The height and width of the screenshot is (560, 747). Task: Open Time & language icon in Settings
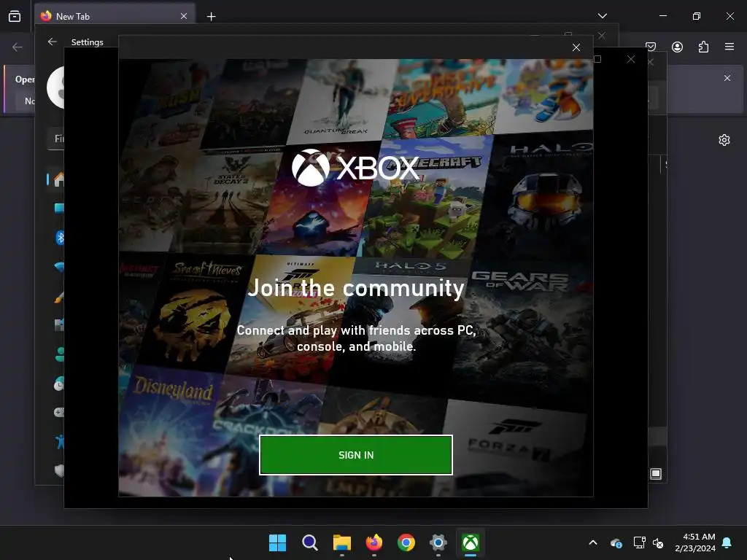click(59, 384)
